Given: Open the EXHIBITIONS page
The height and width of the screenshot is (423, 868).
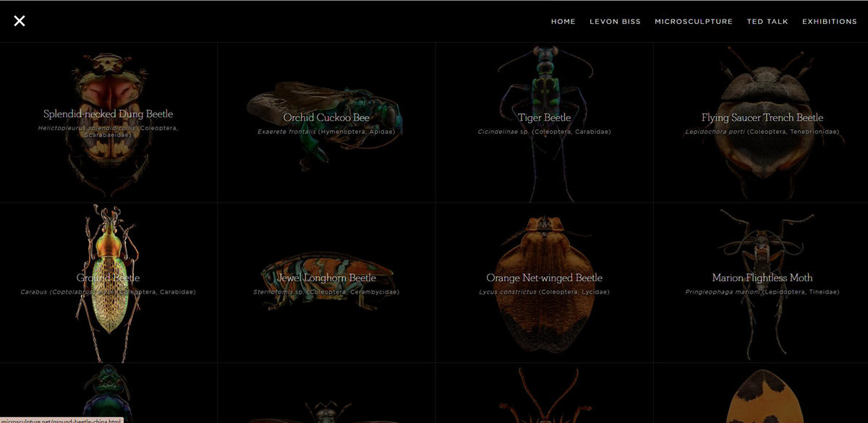Looking at the screenshot, I should (829, 22).
